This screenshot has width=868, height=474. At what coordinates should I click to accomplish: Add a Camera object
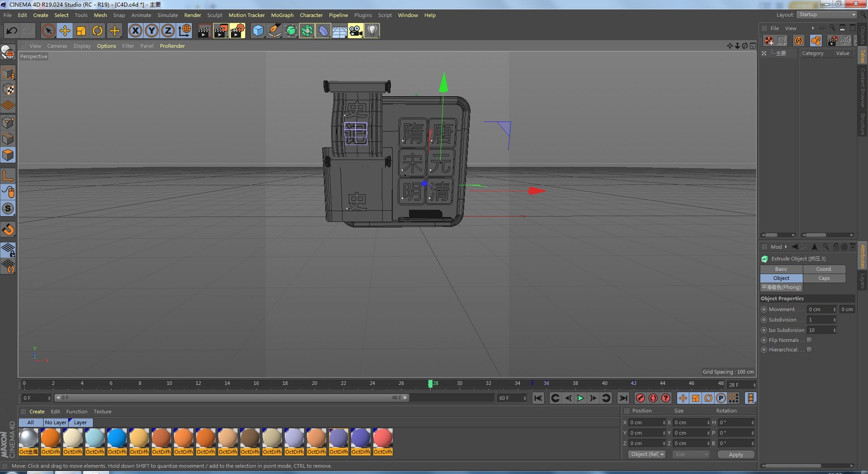click(356, 31)
